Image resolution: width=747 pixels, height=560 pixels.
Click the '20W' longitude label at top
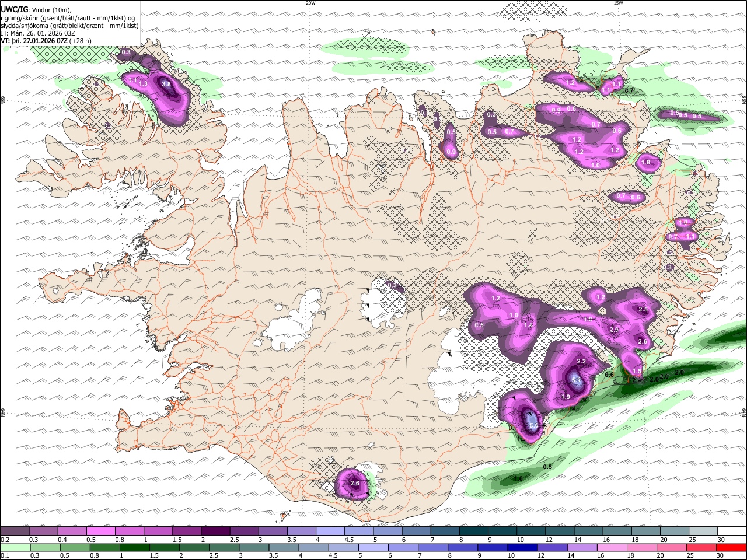(310, 3)
